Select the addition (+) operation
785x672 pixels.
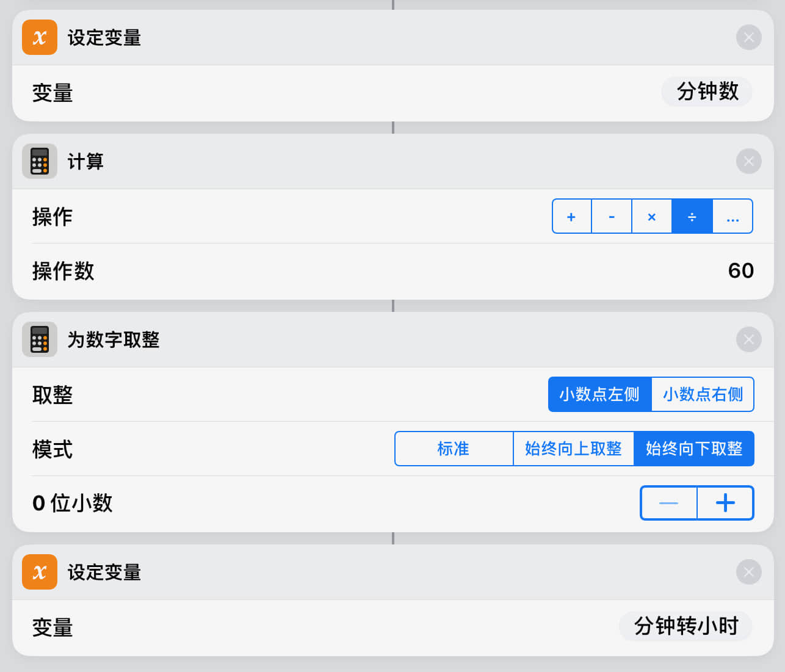[571, 217]
